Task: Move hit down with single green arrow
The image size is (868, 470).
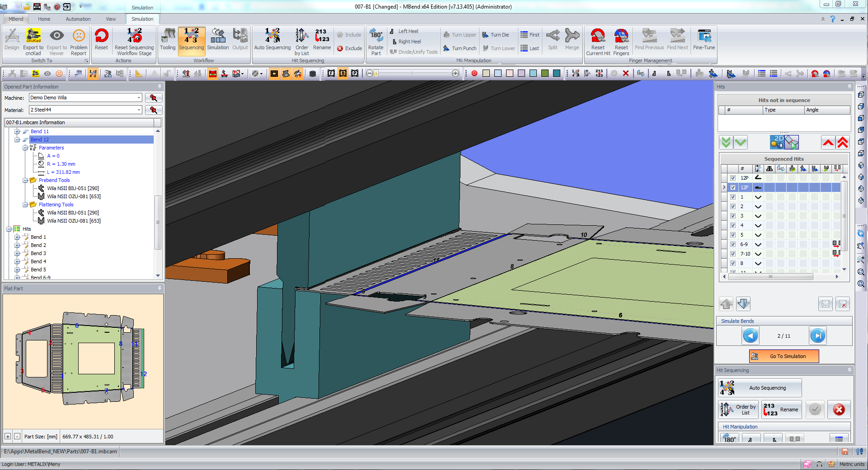Action: coord(741,143)
